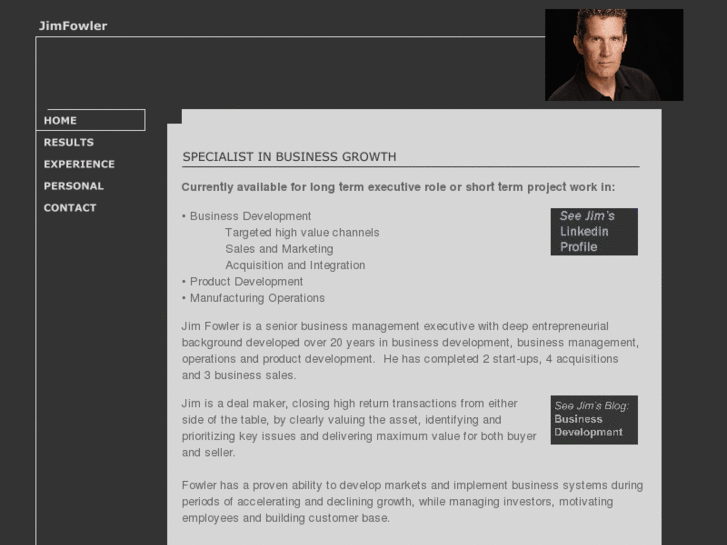Screen dimensions: 727x545
Task: Click the Manufacturing Operations bullet item
Action: pos(257,298)
